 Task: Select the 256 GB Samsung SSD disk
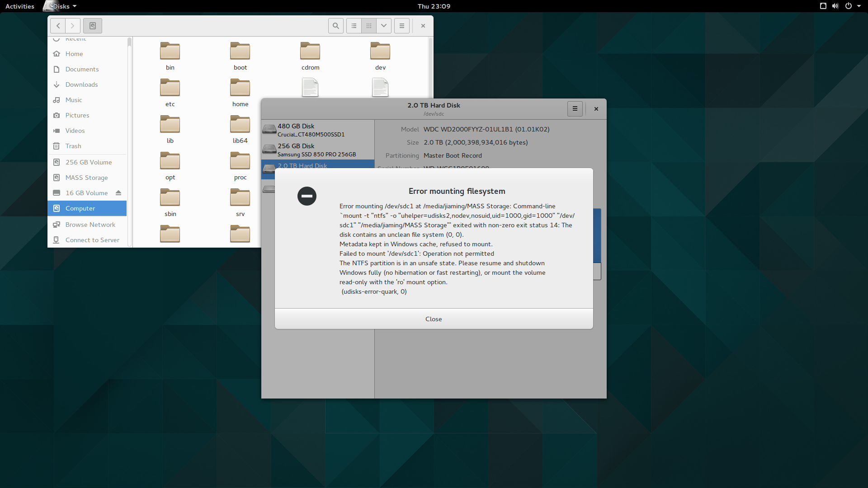[317, 150]
